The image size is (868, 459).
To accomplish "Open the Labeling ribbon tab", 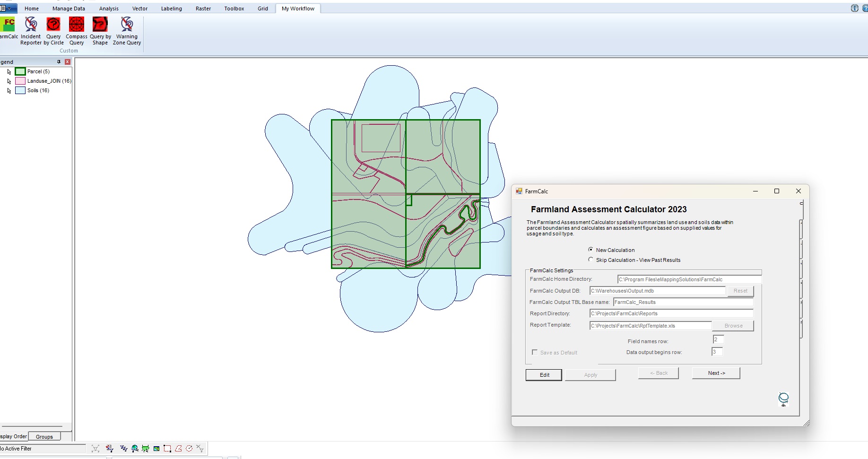I will click(171, 9).
